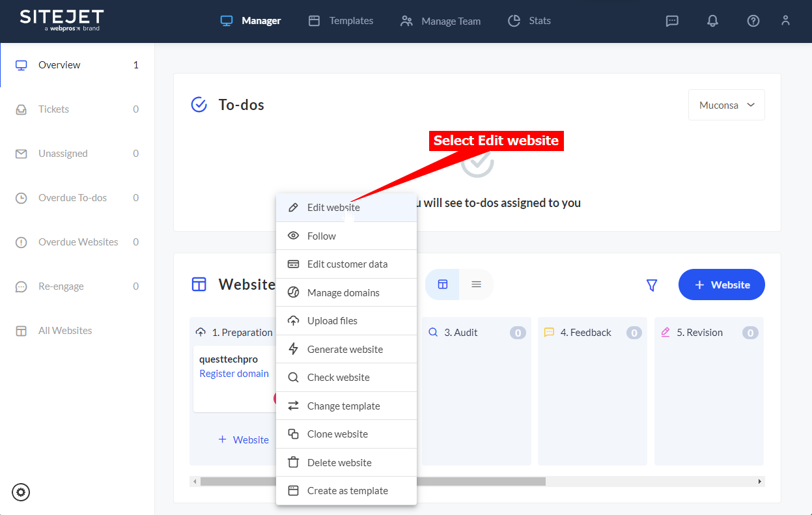Open the notifications bell icon
The height and width of the screenshot is (515, 812).
712,21
